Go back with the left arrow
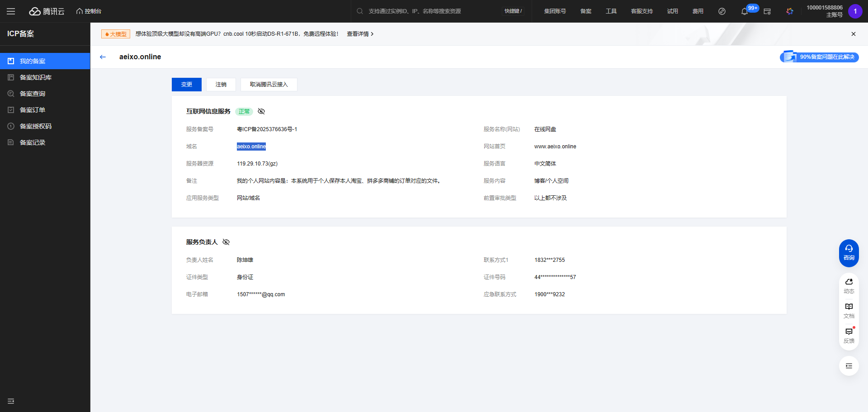This screenshot has width=868, height=412. 103,57
